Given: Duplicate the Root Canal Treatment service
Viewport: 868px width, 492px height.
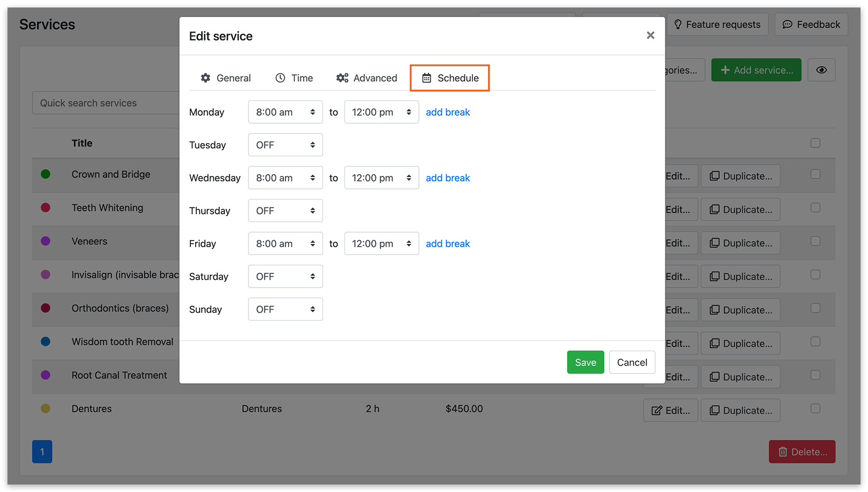Looking at the screenshot, I should pyautogui.click(x=741, y=377).
